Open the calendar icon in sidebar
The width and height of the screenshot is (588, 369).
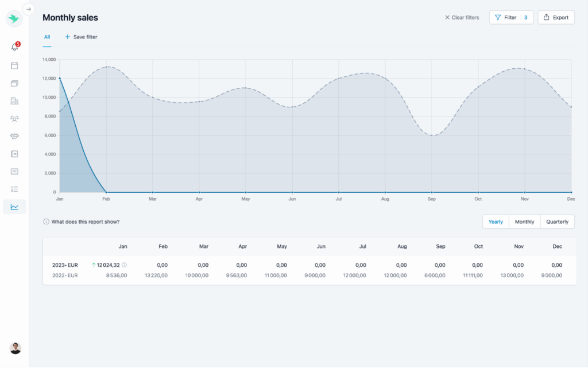[x=14, y=65]
